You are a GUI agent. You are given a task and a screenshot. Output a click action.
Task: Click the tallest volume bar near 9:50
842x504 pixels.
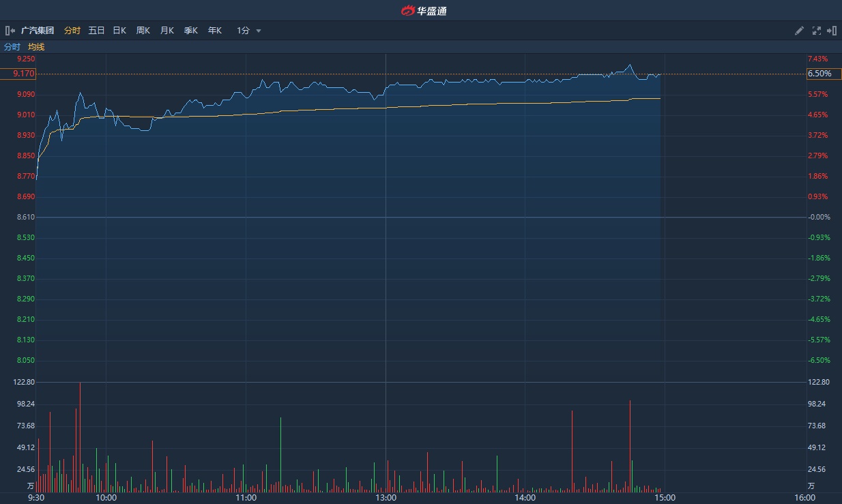(x=80, y=436)
